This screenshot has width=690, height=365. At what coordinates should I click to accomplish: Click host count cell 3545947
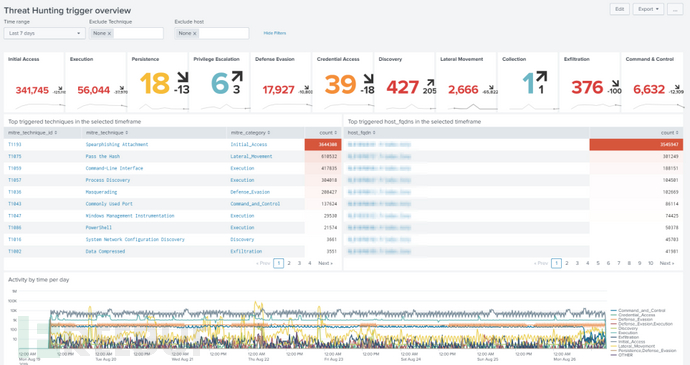tap(636, 144)
